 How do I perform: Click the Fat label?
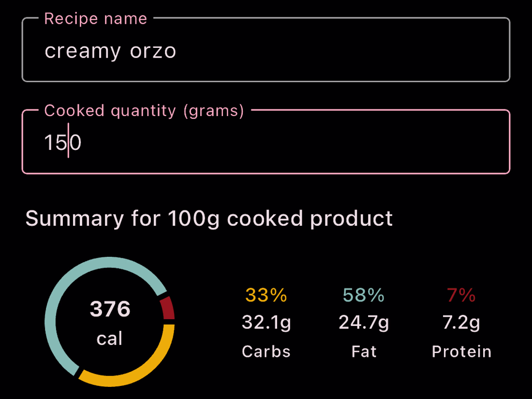(x=364, y=352)
